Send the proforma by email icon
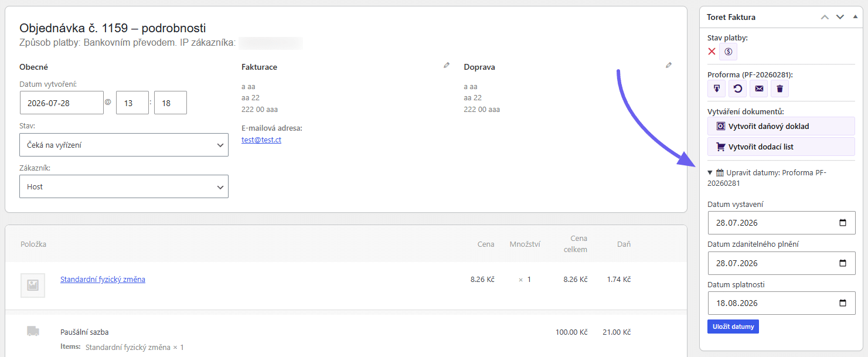868x357 pixels. click(x=759, y=89)
